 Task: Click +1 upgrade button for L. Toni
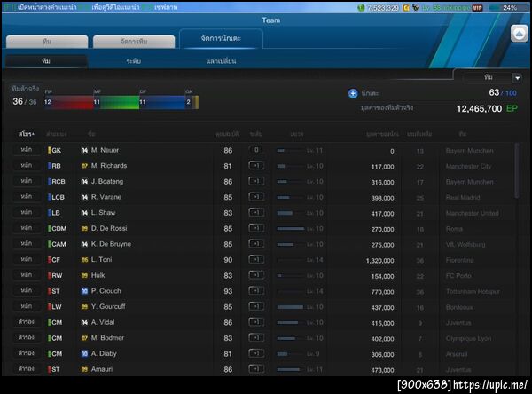pos(256,259)
